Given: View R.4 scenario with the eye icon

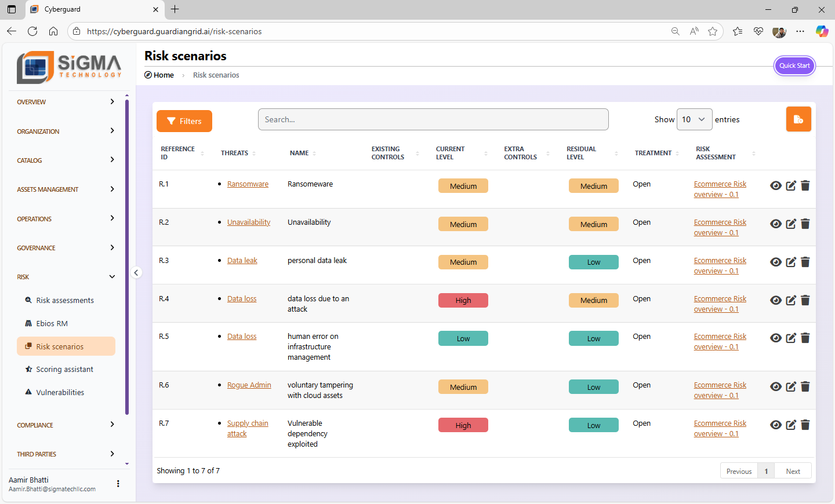Looking at the screenshot, I should click(776, 300).
